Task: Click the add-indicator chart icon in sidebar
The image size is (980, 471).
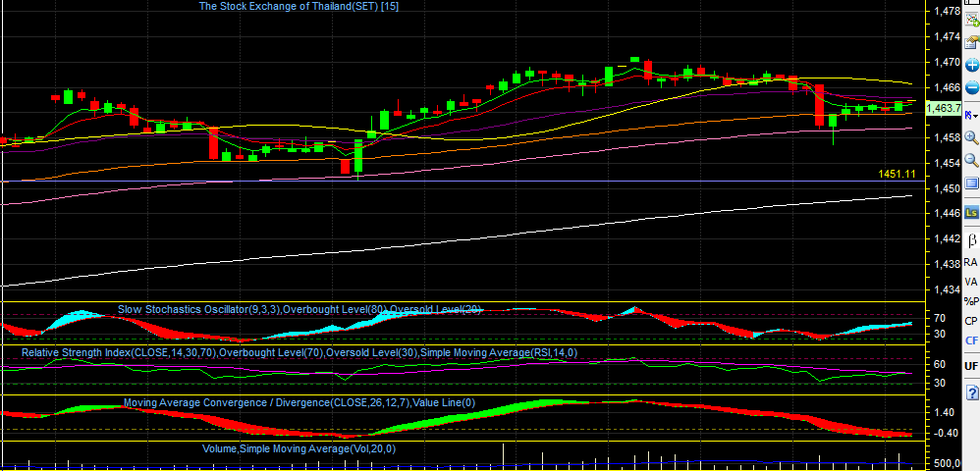Action: point(972,19)
